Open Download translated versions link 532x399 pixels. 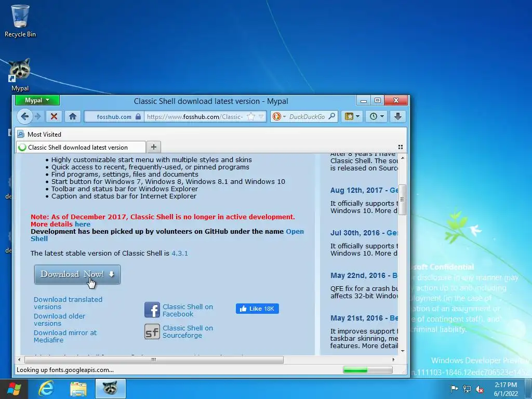[x=68, y=303]
